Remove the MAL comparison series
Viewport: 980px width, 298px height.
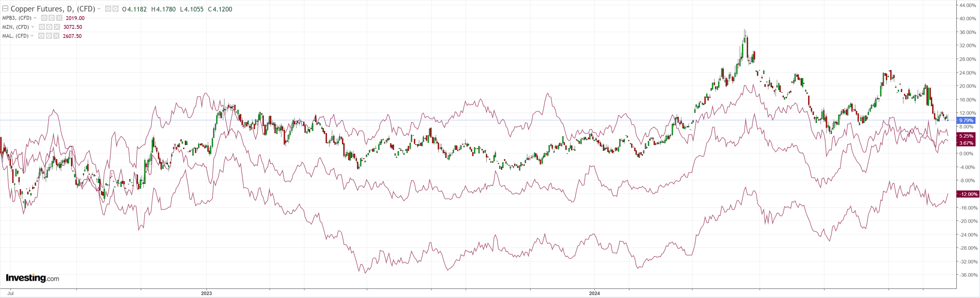56,36
